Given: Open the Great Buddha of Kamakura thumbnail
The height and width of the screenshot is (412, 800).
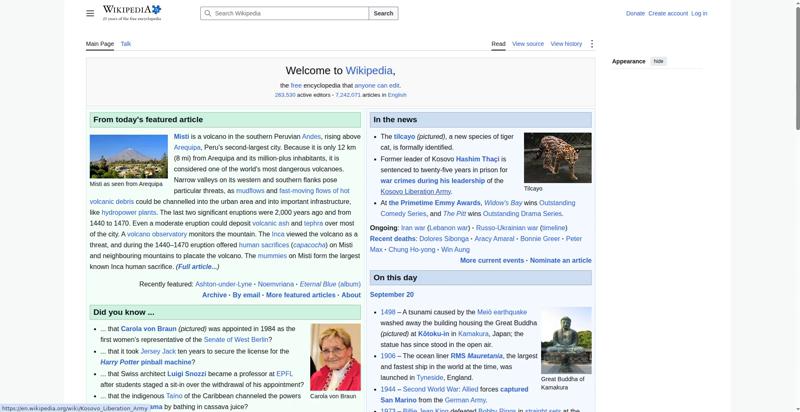Looking at the screenshot, I should click(x=566, y=340).
